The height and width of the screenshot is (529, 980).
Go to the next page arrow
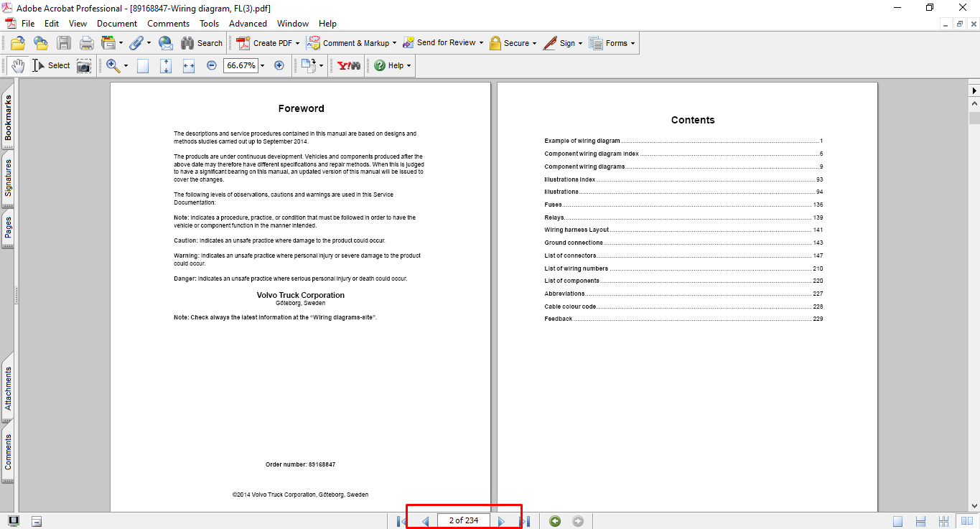tap(501, 521)
